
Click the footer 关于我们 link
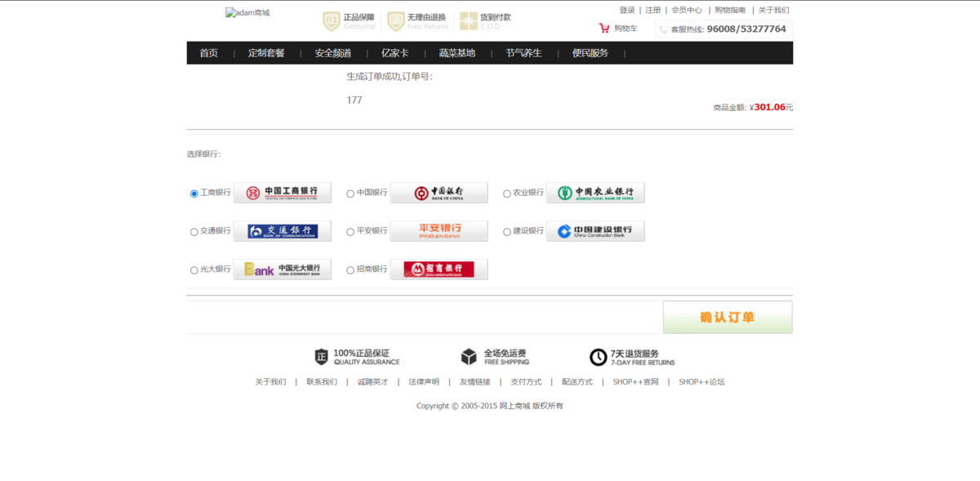[x=270, y=382]
